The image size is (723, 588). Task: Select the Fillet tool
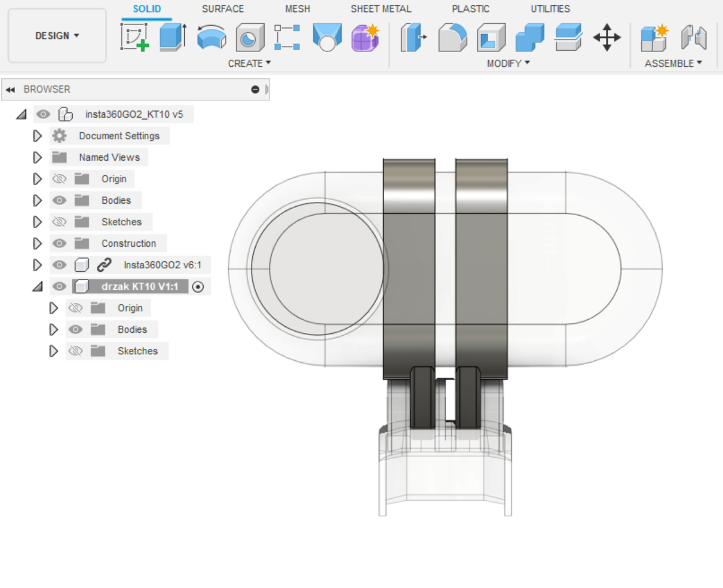(x=452, y=37)
